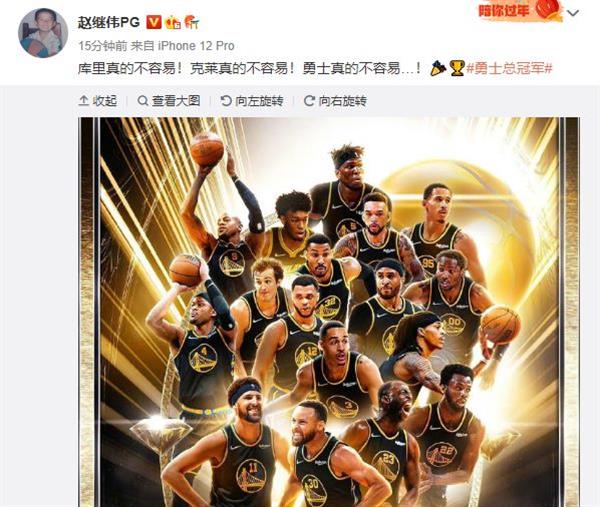Expand post options chevron at top right
600x507 pixels.
(572, 13)
